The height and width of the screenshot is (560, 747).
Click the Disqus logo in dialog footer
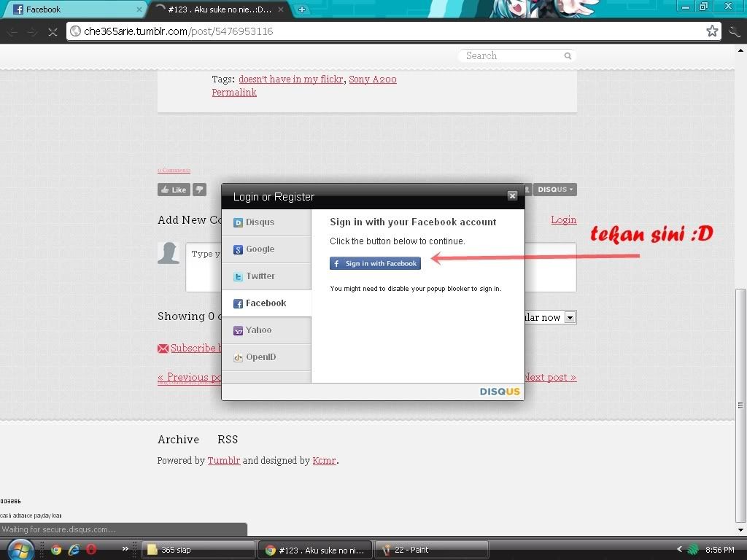[x=500, y=392]
